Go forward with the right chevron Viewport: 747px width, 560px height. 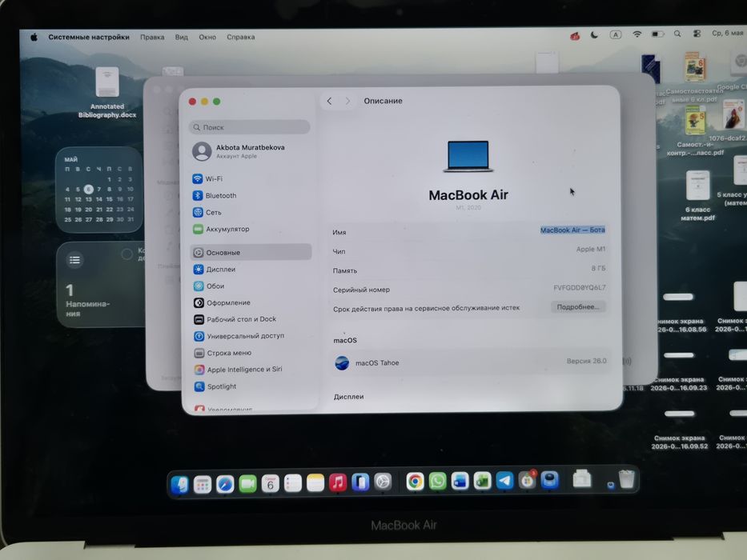pos(347,101)
